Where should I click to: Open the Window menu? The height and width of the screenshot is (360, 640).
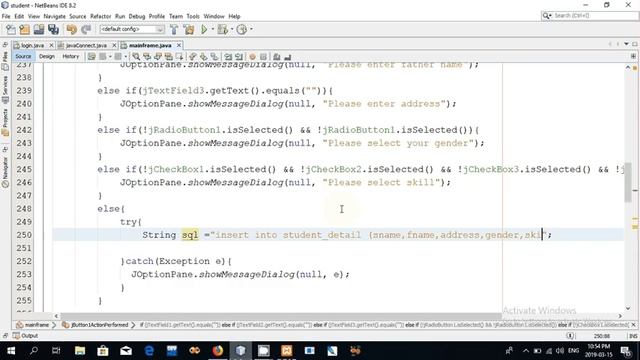(214, 16)
